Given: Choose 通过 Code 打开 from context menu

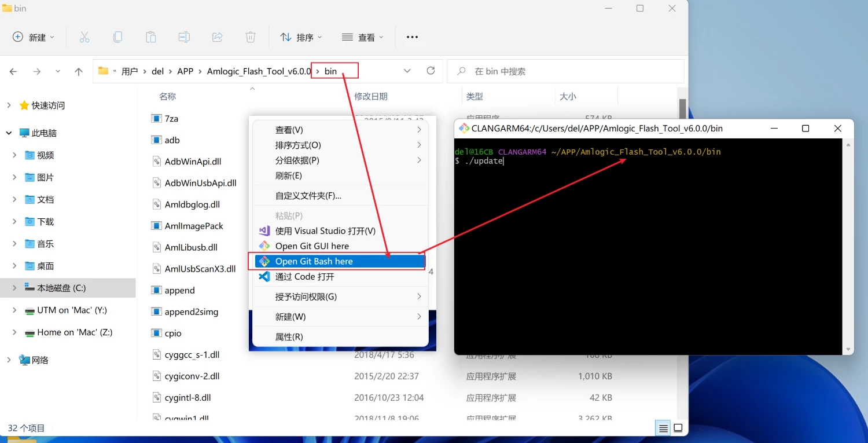Looking at the screenshot, I should click(304, 277).
